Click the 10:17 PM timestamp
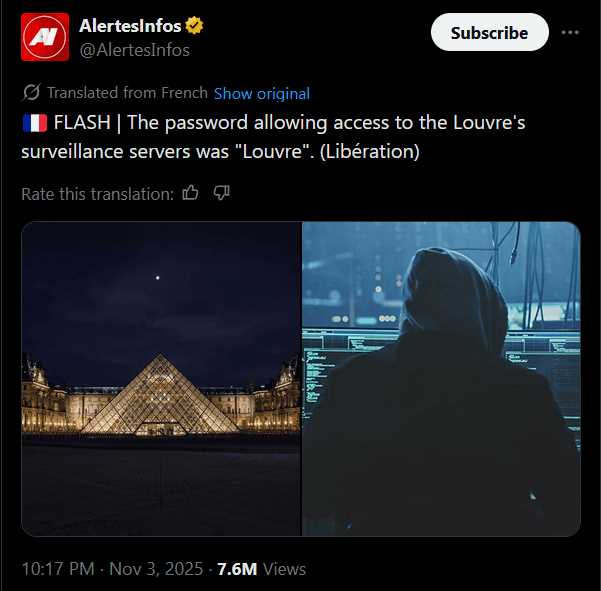Image resolution: width=601 pixels, height=591 pixels. (58, 569)
